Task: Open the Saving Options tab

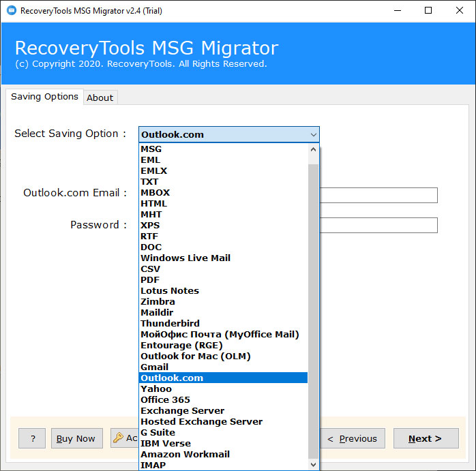Action: tap(44, 97)
